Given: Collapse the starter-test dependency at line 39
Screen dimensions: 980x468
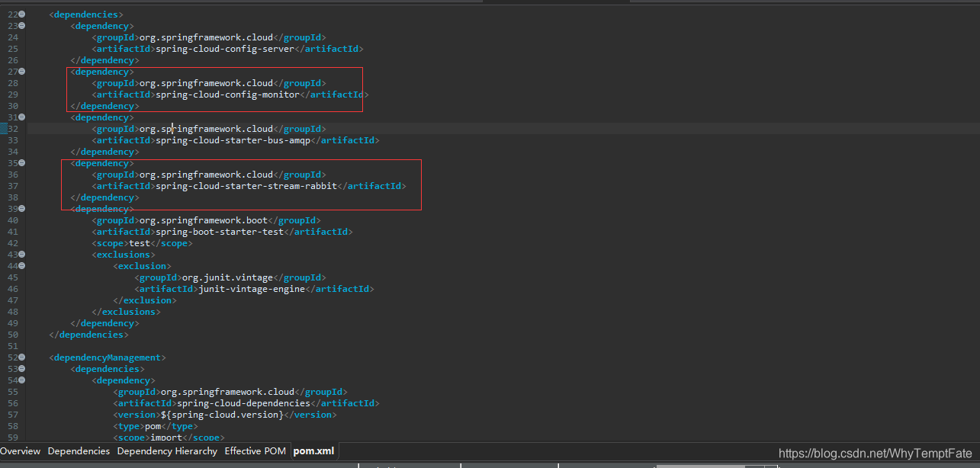Looking at the screenshot, I should point(21,209).
